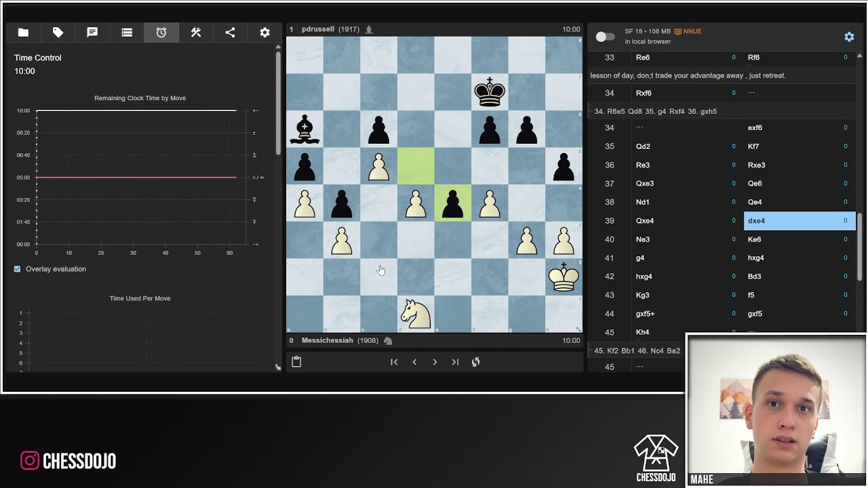Click the board resize handle corner
The image size is (868, 488).
[578, 329]
